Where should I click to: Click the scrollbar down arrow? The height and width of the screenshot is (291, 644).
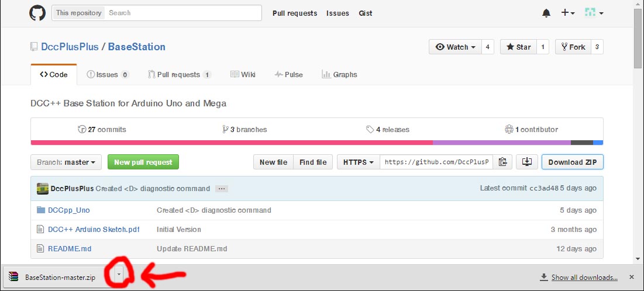(x=638, y=259)
